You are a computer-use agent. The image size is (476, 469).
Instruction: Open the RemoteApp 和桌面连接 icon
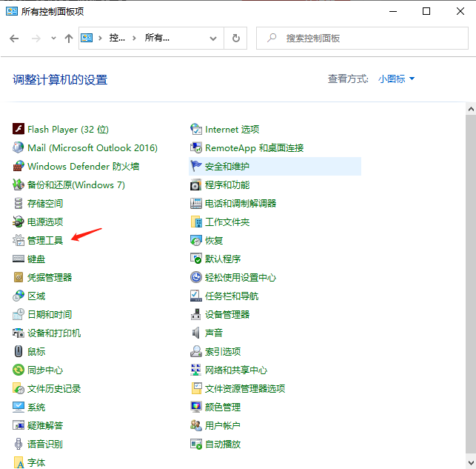(x=195, y=147)
